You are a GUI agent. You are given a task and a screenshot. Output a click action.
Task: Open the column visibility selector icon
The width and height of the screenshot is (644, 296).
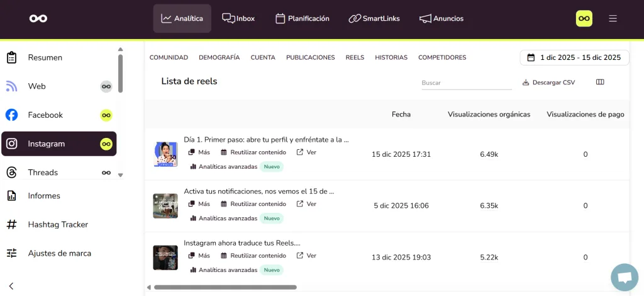coord(600,83)
